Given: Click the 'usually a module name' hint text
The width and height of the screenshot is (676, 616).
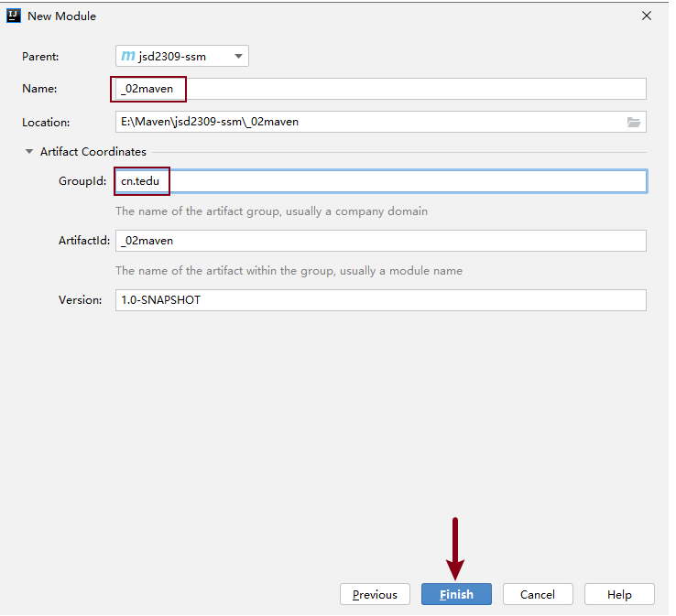Looking at the screenshot, I should pos(401,271).
